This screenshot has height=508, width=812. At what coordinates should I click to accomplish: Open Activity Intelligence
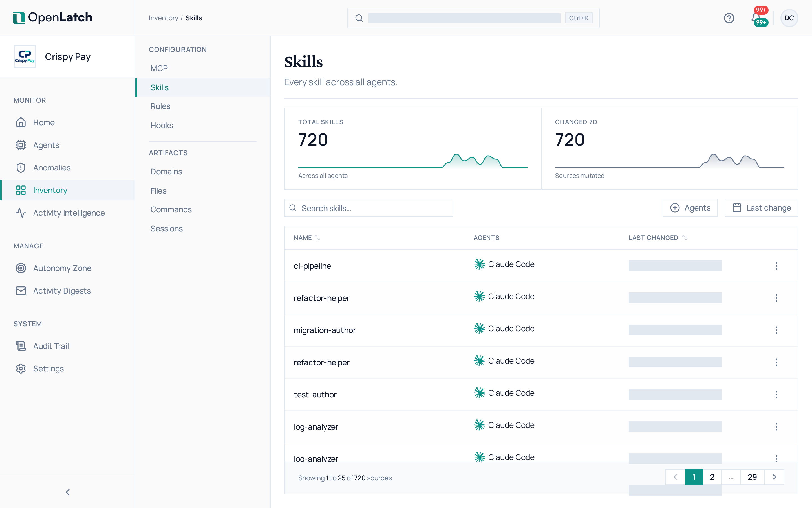pos(67,213)
